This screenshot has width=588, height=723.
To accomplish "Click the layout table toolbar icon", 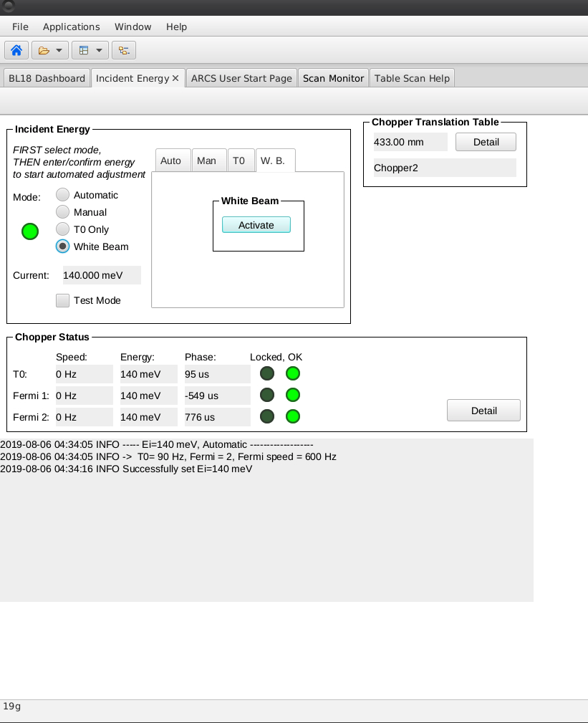I will pos(84,50).
